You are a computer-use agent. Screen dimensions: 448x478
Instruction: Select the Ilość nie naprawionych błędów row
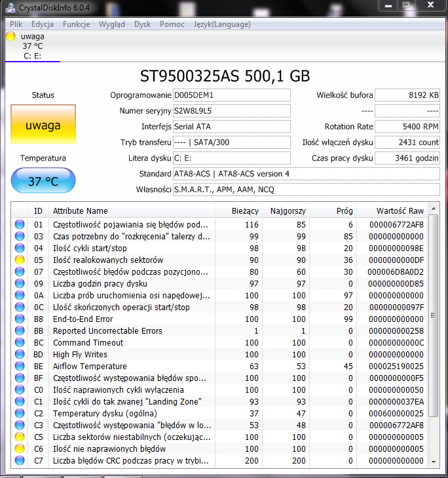pos(220,448)
